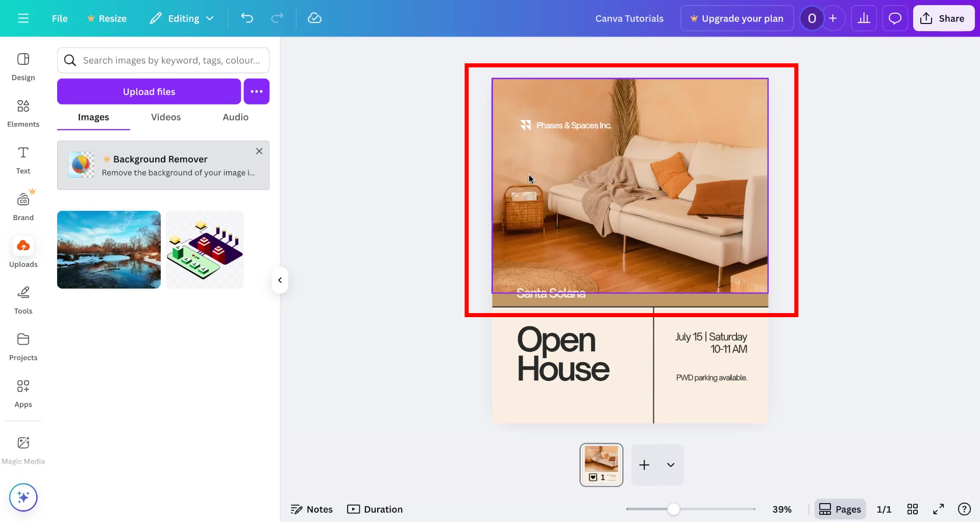Open the Projects panel
The image size is (980, 522).
tap(23, 345)
